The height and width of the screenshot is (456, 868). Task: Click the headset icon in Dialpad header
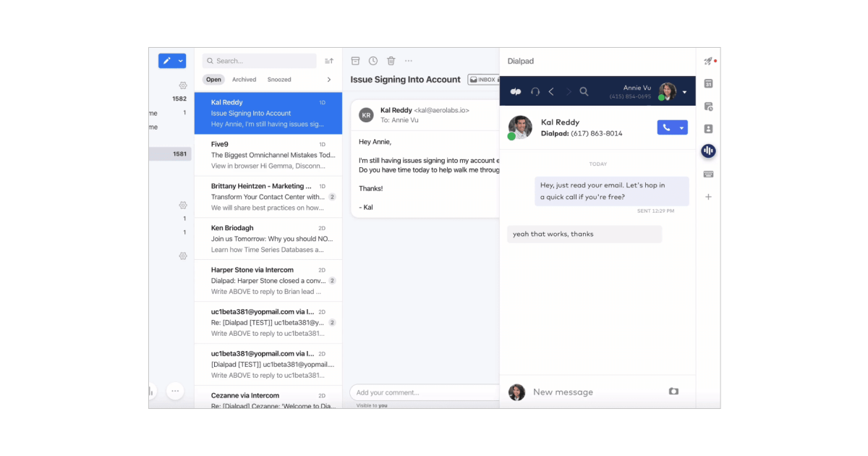point(535,92)
